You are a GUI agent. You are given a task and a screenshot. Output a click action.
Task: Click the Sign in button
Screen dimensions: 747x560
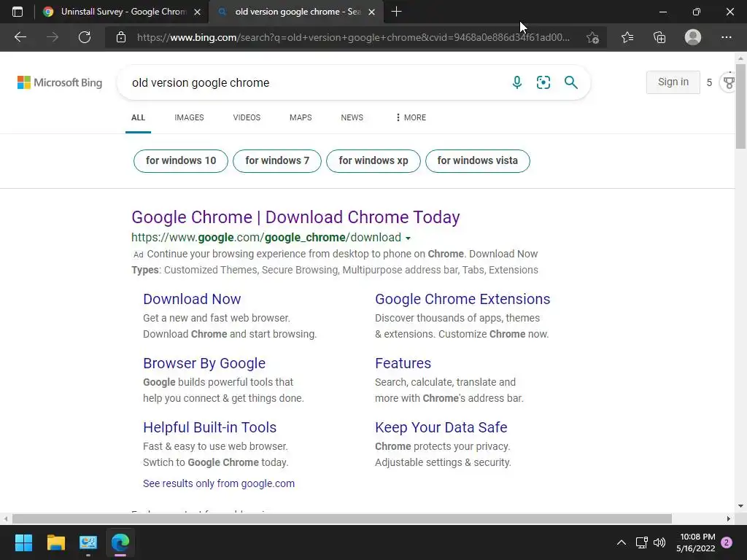click(x=673, y=82)
